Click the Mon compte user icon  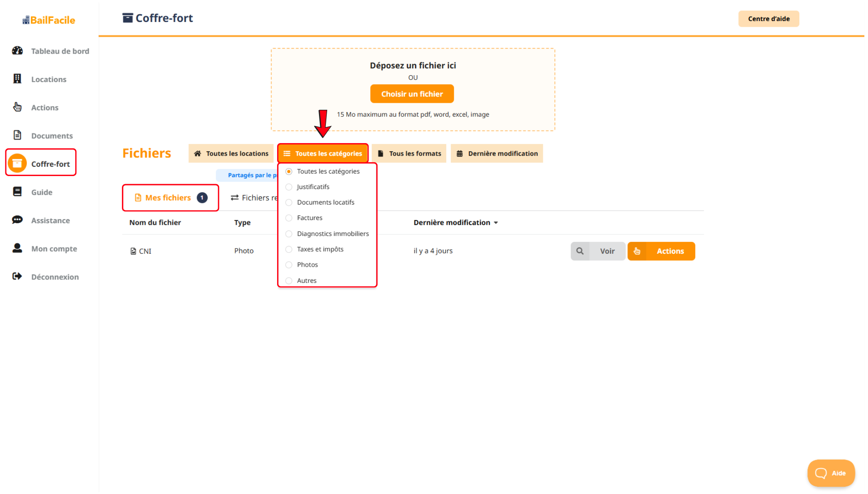(17, 248)
